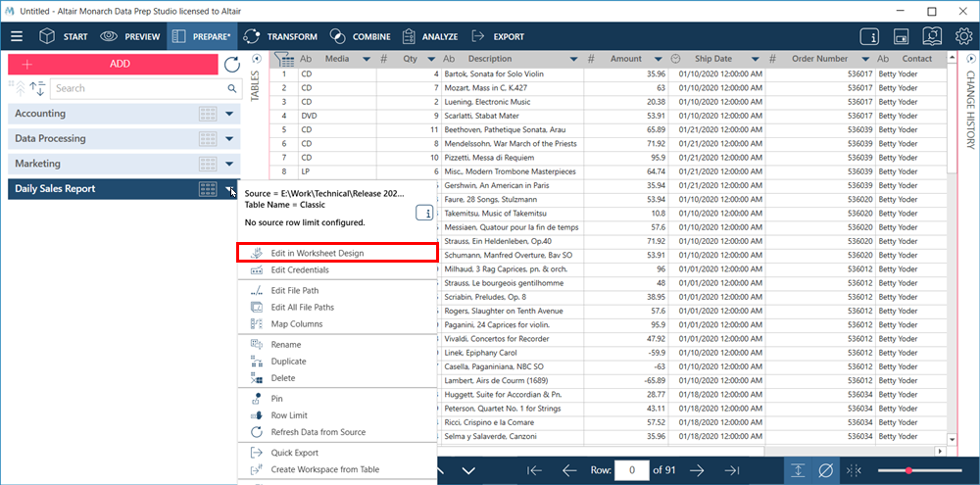
Task: Choose Pin from table menu
Action: [x=337, y=398]
